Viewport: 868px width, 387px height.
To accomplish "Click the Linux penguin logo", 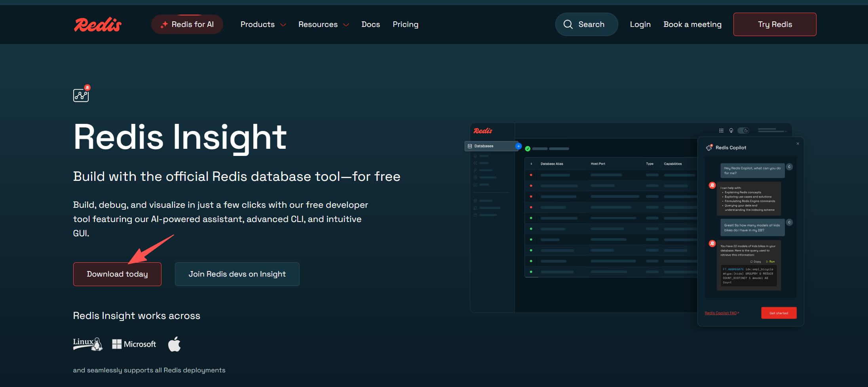I will [x=87, y=344].
